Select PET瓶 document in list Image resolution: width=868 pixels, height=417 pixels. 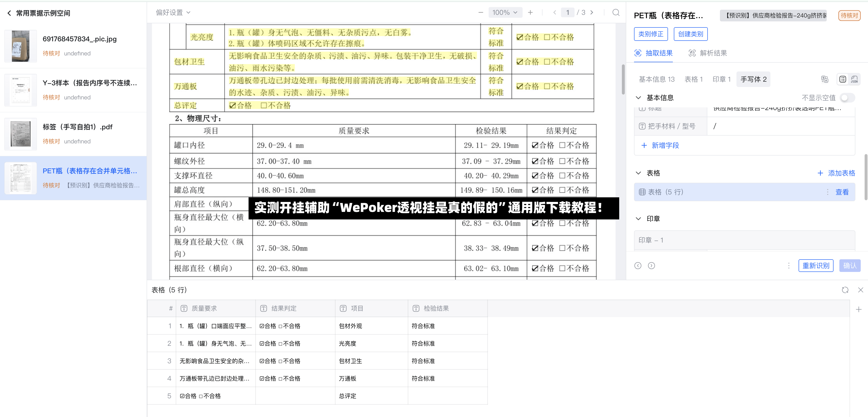[74, 178]
